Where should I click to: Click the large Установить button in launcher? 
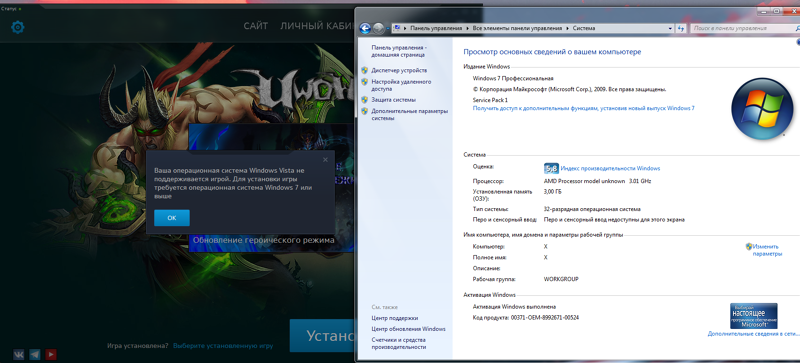tap(322, 335)
